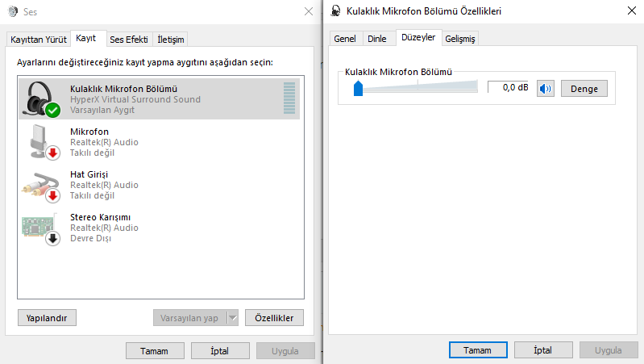Screen dimensions: 644x364
Task: Click the Denge button
Action: pyautogui.click(x=584, y=88)
